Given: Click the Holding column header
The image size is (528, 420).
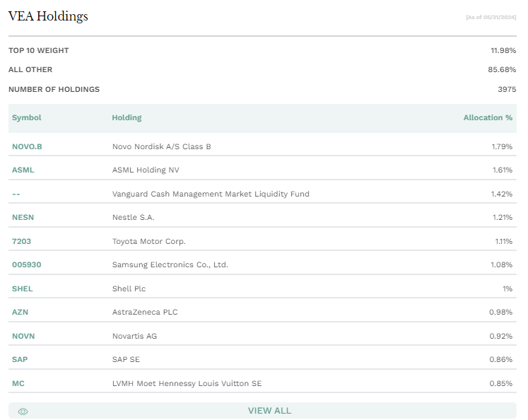Looking at the screenshot, I should click(127, 117).
